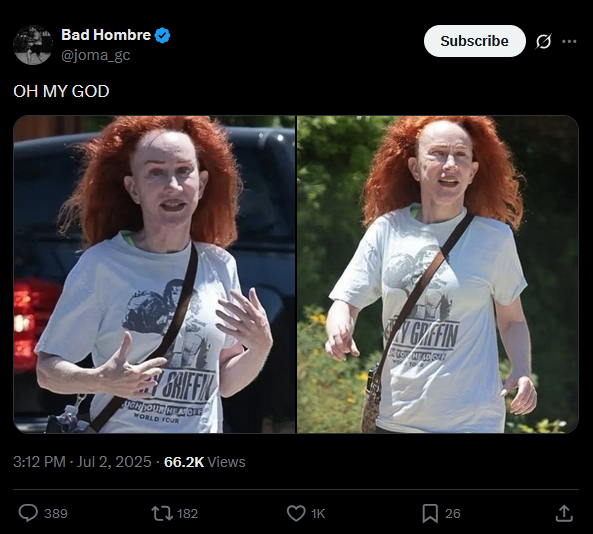593x534 pixels.
Task: Open the @joma_gc handle link
Action: click(x=96, y=55)
